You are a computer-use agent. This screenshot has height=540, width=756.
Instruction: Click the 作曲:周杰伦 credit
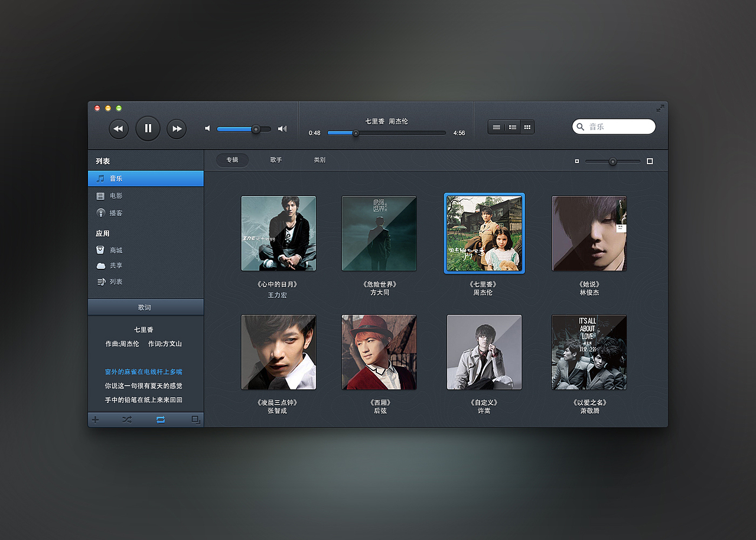pyautogui.click(x=122, y=344)
